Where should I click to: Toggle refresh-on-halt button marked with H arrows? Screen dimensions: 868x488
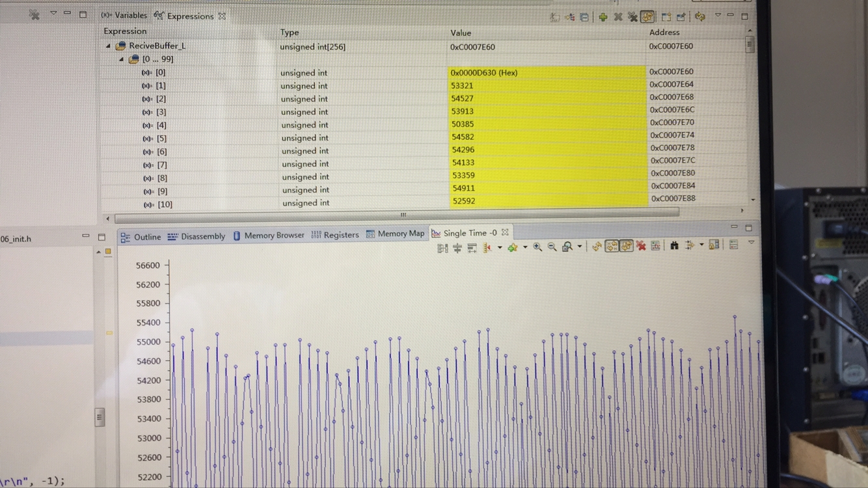[x=612, y=246]
